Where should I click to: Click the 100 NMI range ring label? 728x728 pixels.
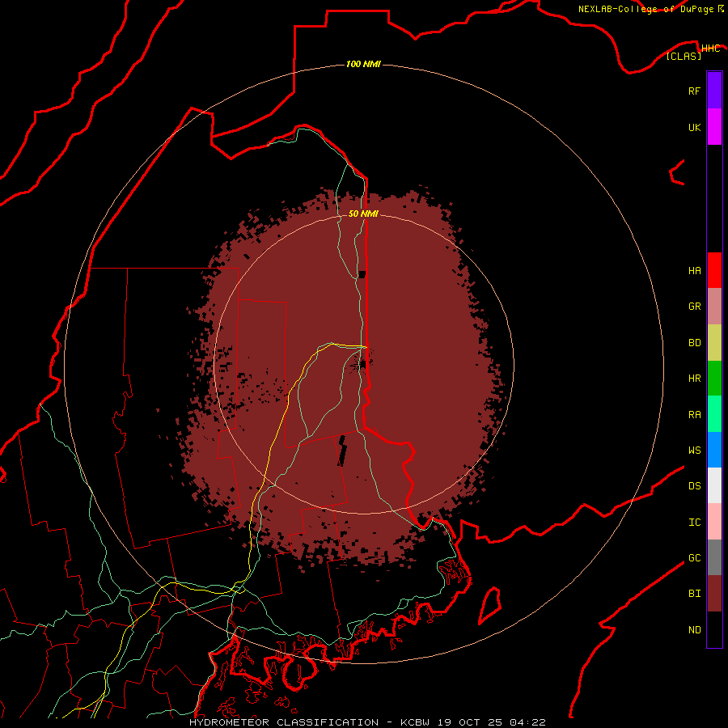(x=363, y=64)
